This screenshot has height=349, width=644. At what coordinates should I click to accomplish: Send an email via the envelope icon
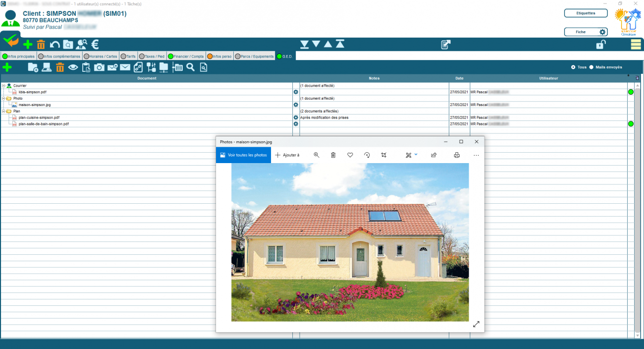pyautogui.click(x=125, y=67)
